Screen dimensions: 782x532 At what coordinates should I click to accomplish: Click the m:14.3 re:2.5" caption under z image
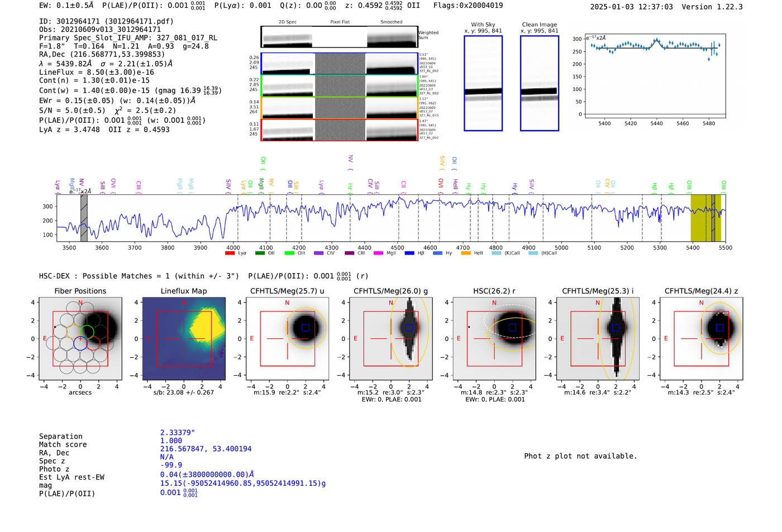pos(702,392)
